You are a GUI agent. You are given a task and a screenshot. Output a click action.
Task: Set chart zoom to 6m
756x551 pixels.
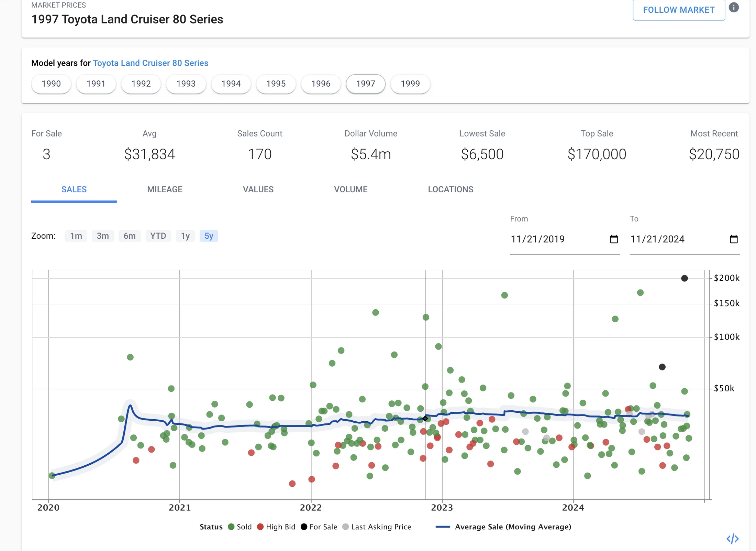(x=130, y=236)
